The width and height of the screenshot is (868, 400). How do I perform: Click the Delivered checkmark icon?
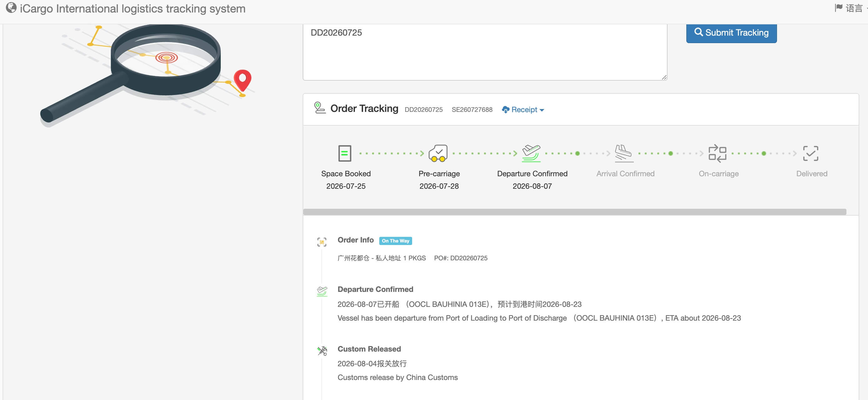tap(810, 153)
